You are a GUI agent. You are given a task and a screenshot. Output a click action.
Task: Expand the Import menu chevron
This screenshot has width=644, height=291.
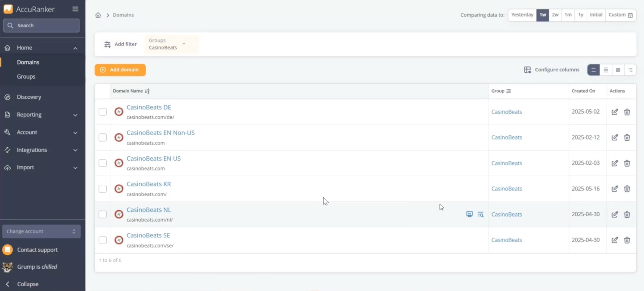click(x=75, y=168)
